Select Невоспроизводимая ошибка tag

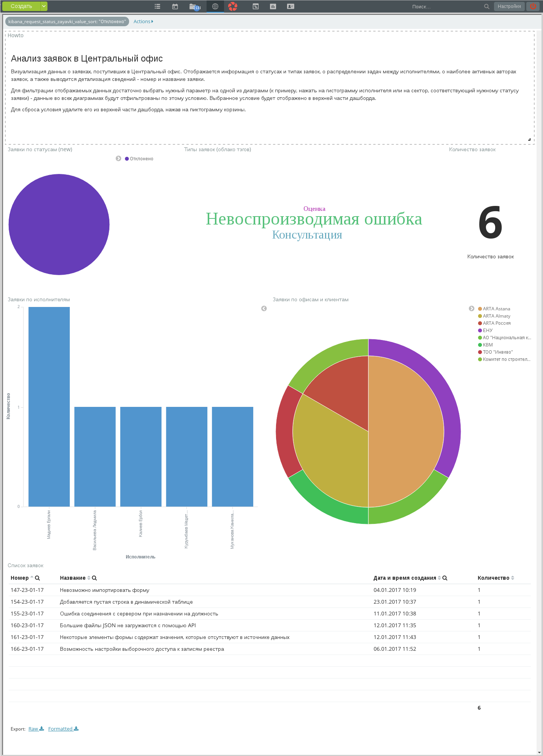(314, 219)
